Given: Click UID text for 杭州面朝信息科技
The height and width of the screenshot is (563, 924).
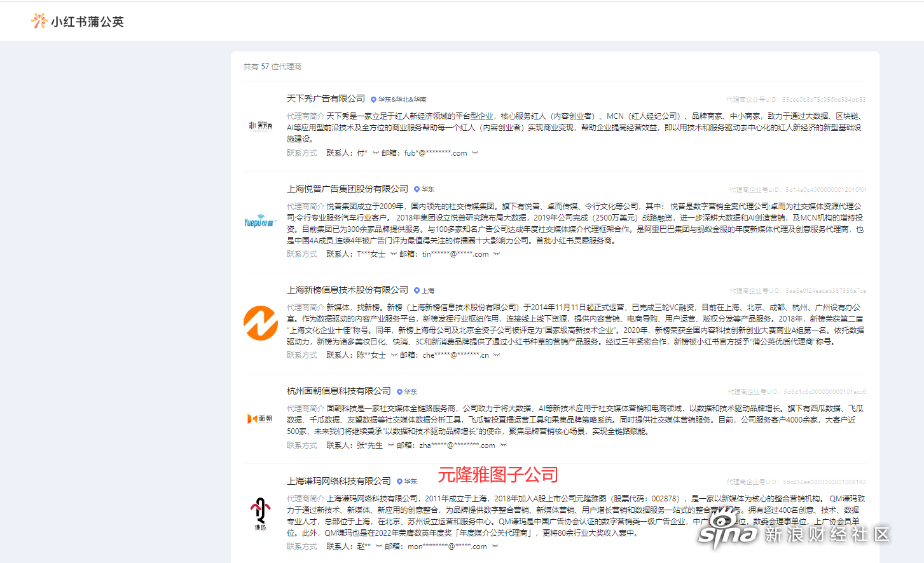Looking at the screenshot, I should click(797, 392).
